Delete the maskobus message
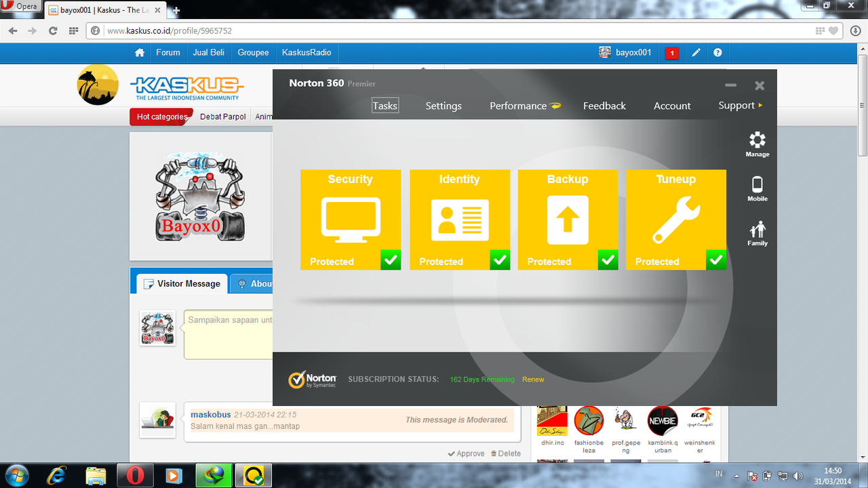The height and width of the screenshot is (488, 868). pyautogui.click(x=506, y=453)
